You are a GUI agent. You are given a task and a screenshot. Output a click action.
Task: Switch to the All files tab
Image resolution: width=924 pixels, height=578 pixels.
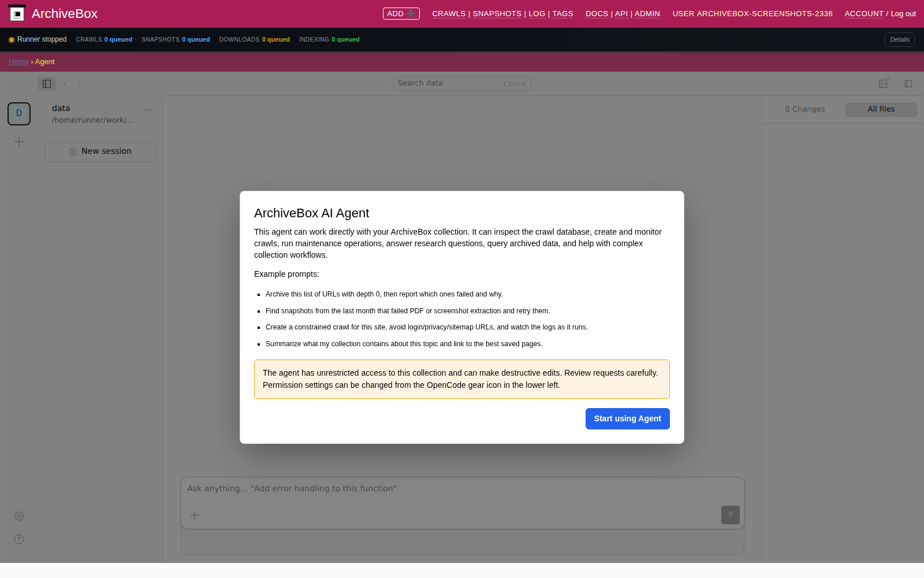(881, 109)
